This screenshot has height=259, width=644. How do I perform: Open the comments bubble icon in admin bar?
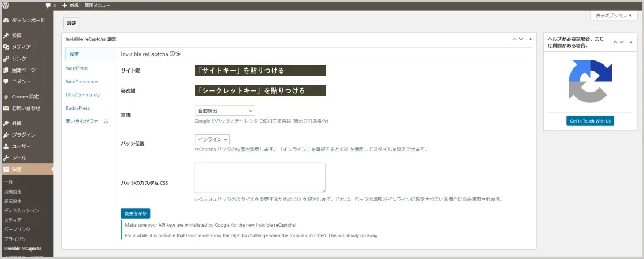[48, 5]
